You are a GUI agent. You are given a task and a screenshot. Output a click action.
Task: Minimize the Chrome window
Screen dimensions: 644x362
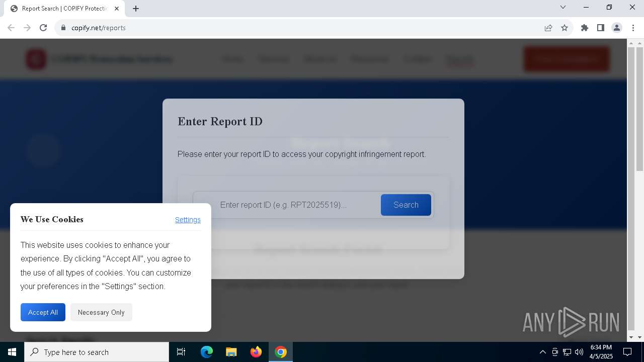[586, 7]
